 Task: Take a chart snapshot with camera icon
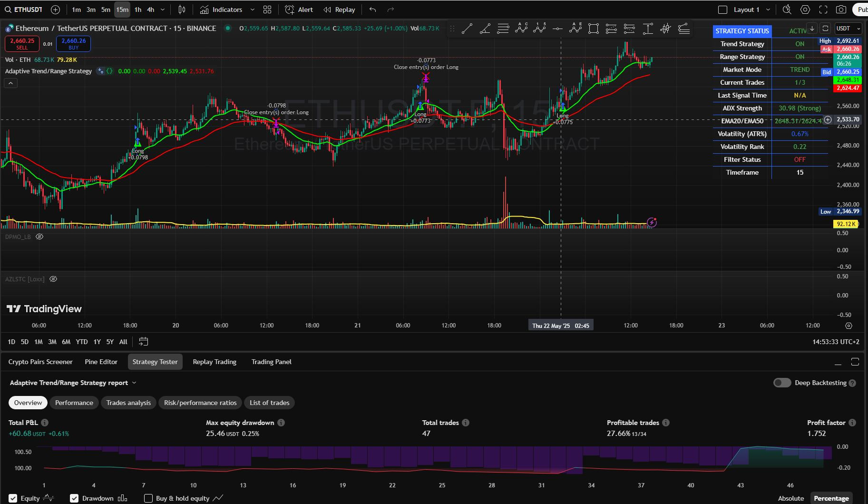pyautogui.click(x=841, y=10)
